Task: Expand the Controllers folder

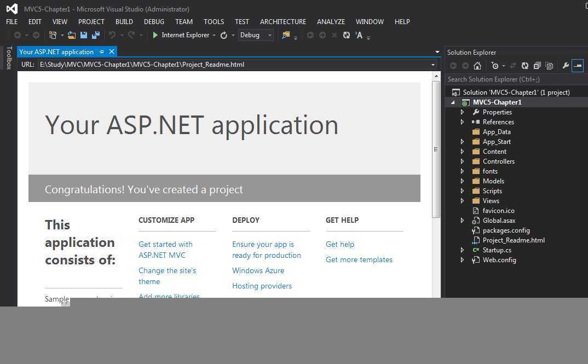Action: 462,161
